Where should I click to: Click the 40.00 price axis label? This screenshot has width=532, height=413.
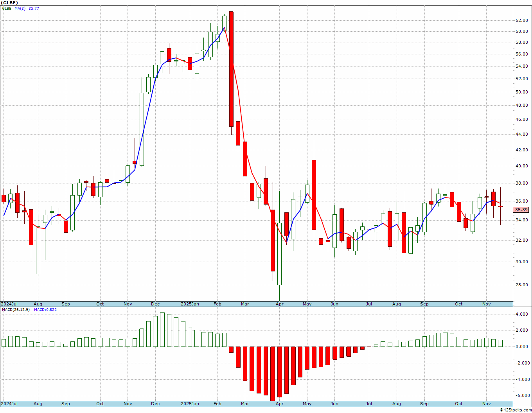[x=521, y=166]
